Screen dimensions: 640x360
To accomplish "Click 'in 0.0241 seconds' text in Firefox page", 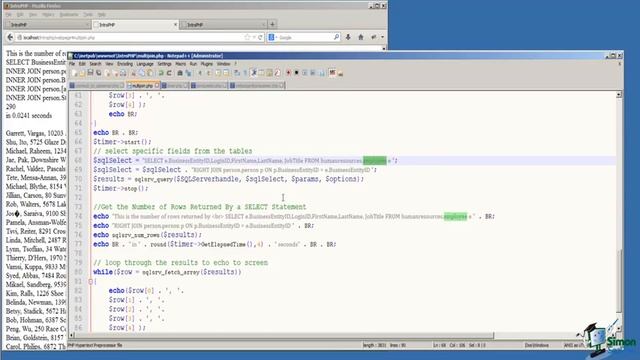I will (29, 116).
